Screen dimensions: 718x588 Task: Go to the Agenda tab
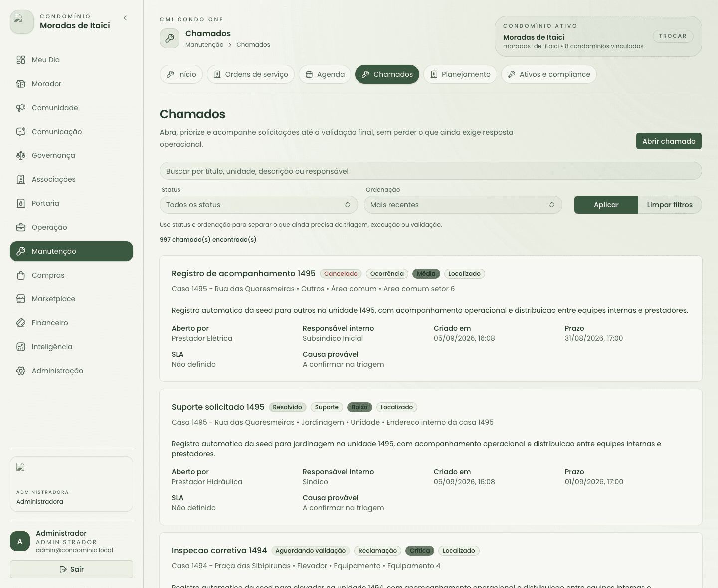[x=325, y=74]
